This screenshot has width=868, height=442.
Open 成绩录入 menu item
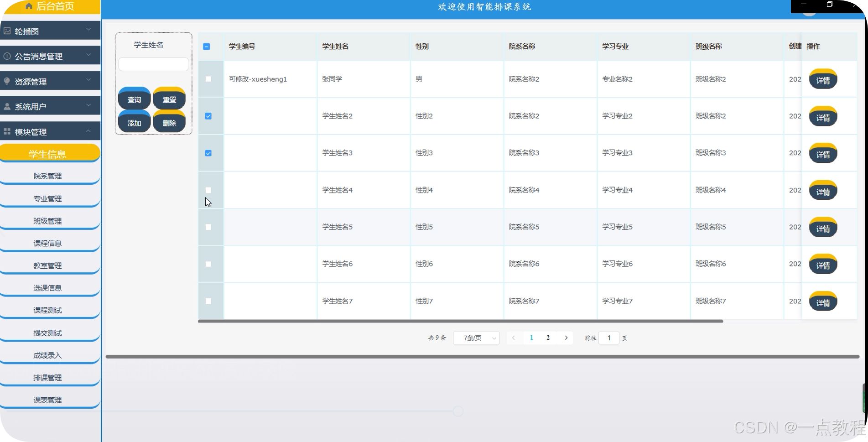click(50, 356)
